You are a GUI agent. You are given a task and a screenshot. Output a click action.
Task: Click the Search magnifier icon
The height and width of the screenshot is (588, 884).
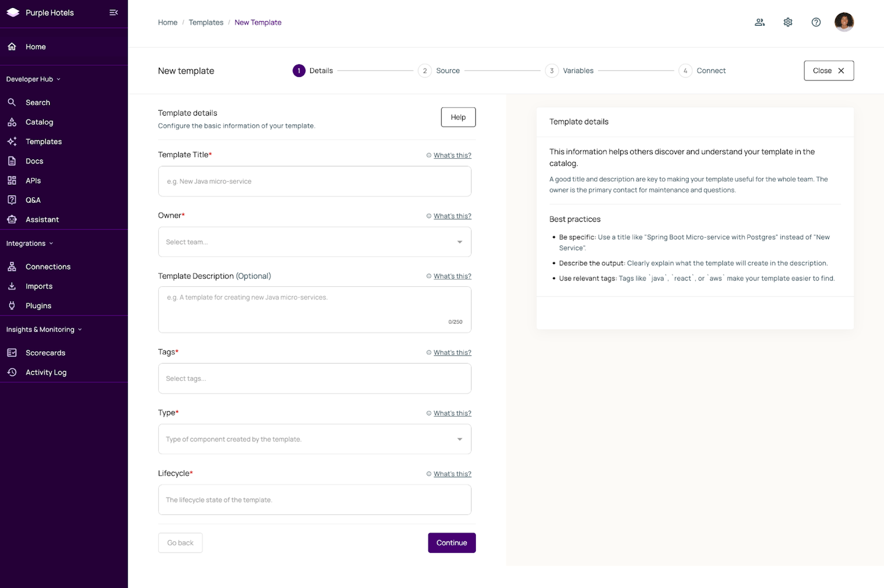(12, 102)
